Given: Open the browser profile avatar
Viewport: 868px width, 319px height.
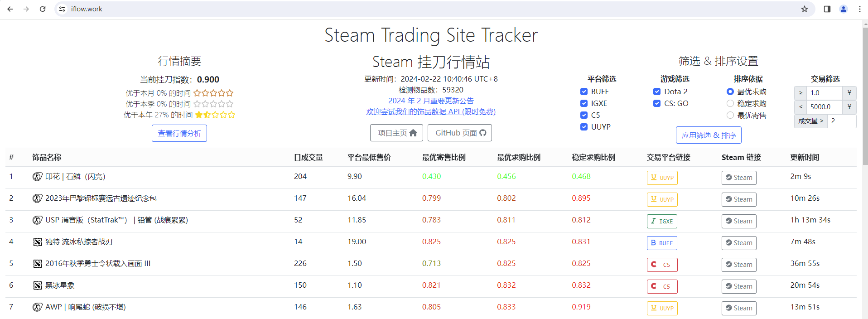Looking at the screenshot, I should click(x=844, y=9).
